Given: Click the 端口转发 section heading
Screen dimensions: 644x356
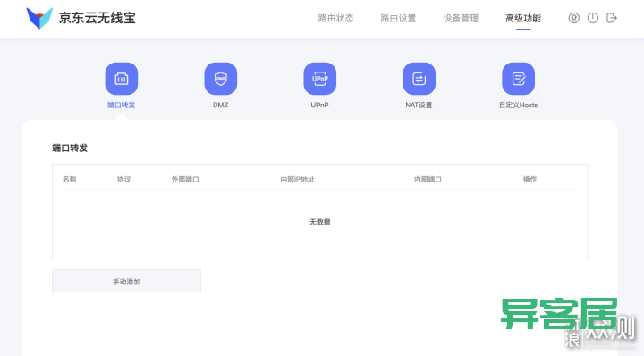Looking at the screenshot, I should (x=70, y=148).
